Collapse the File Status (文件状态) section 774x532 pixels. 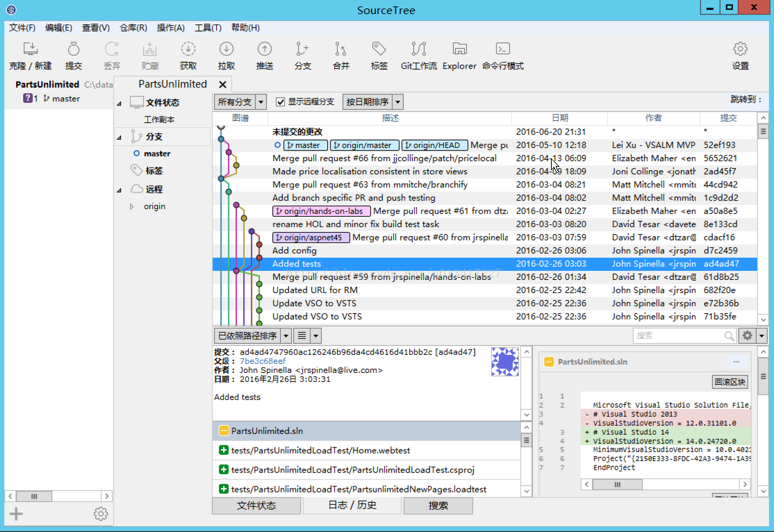(119, 103)
